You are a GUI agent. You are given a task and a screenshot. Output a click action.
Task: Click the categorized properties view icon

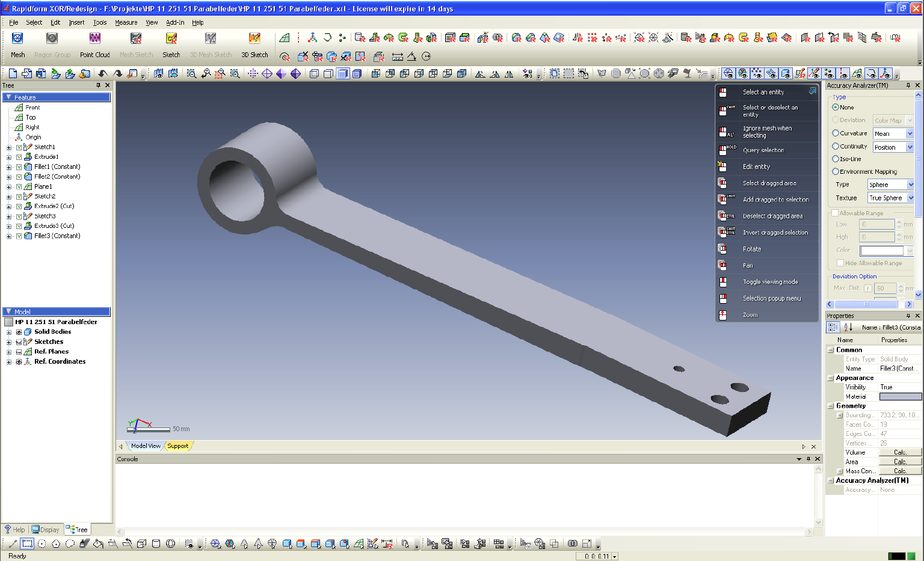coord(833,327)
